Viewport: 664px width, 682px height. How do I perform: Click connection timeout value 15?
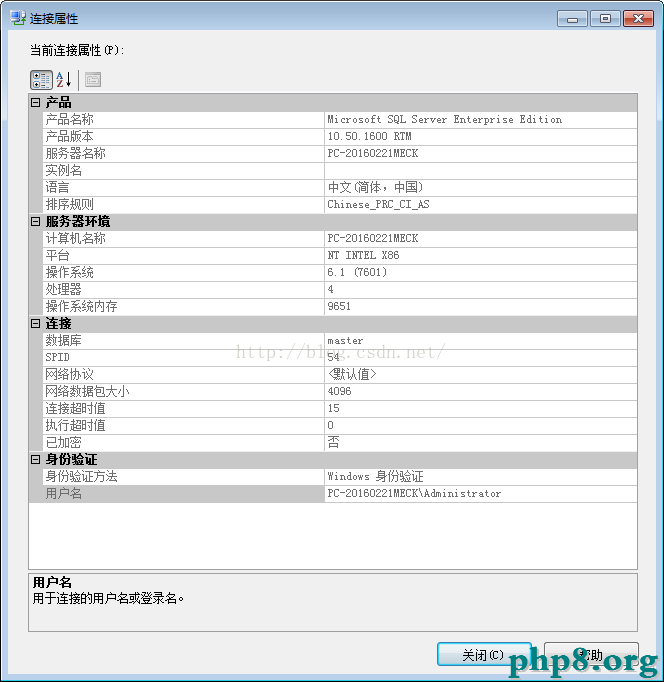click(334, 408)
